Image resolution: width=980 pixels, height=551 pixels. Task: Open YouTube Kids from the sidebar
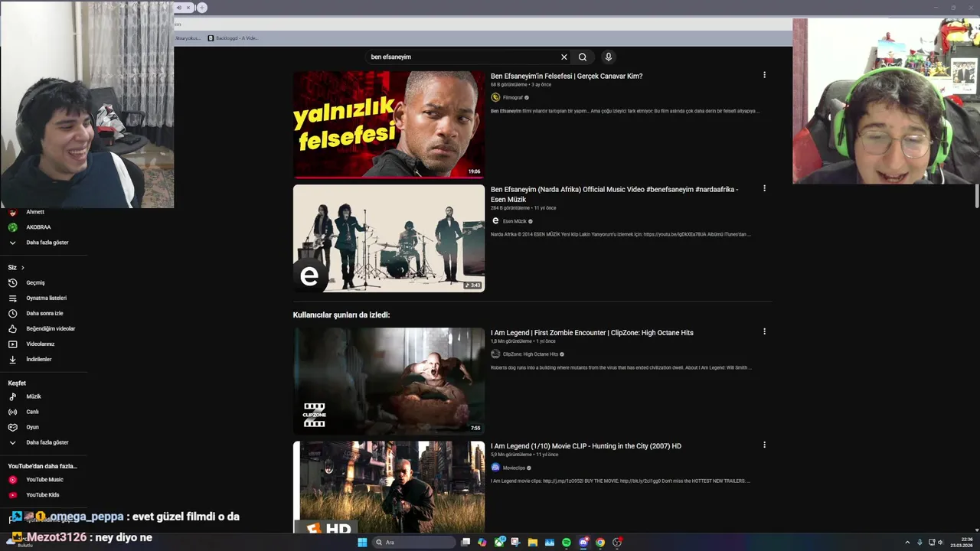pos(42,495)
